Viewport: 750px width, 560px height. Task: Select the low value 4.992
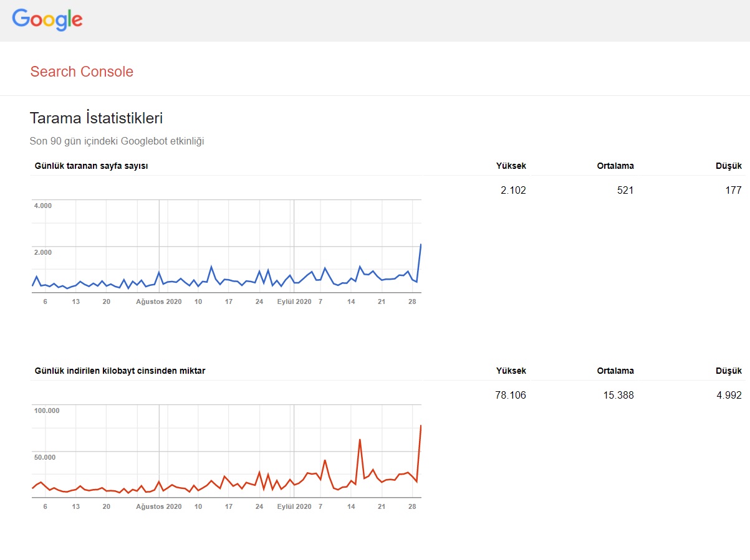click(729, 395)
